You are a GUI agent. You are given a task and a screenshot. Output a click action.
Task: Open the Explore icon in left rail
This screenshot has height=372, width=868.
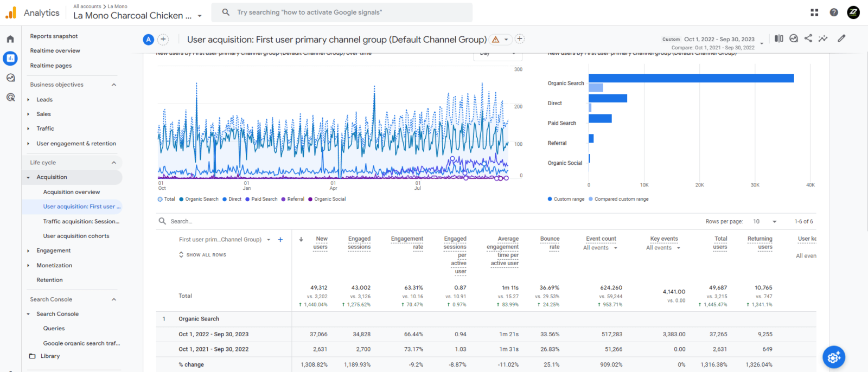[10, 78]
